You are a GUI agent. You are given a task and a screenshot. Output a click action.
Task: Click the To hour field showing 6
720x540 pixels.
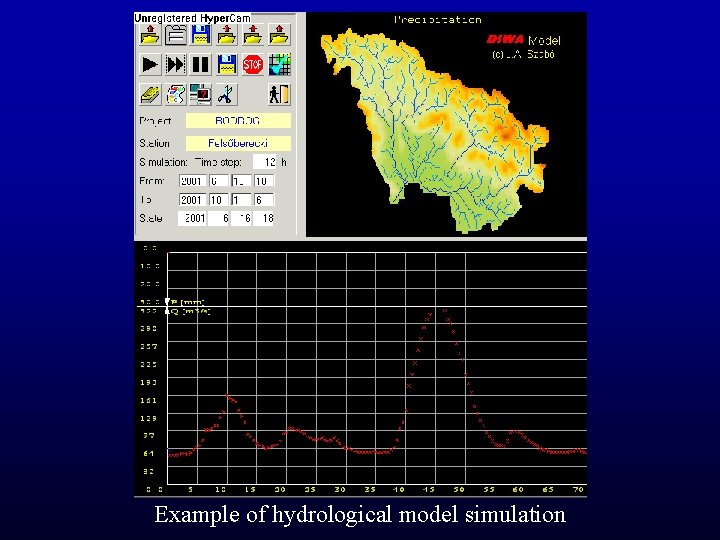[x=264, y=200]
